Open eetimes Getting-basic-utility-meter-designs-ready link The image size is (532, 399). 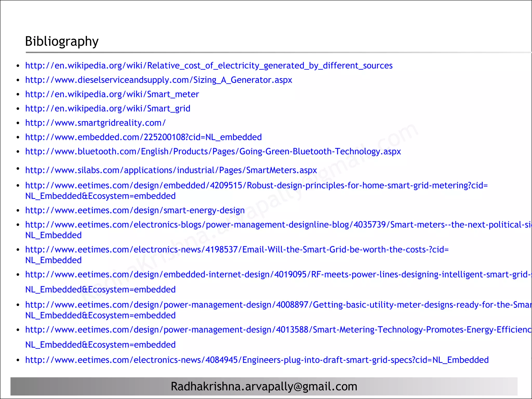pos(278,310)
